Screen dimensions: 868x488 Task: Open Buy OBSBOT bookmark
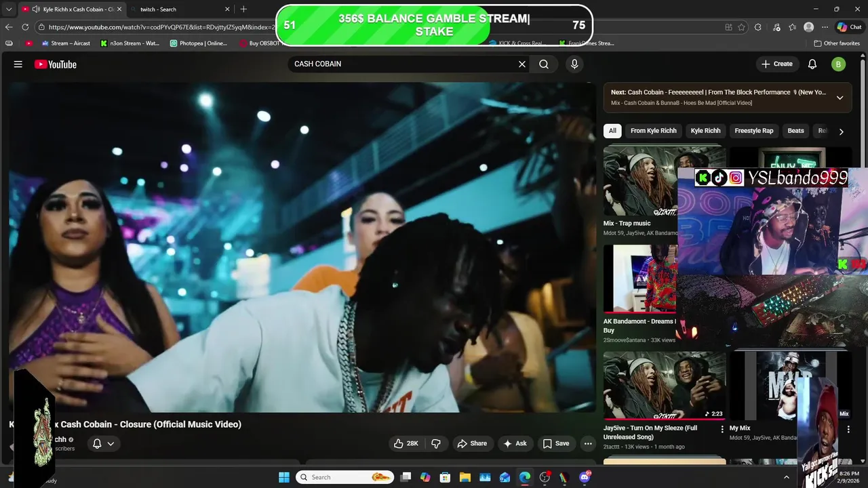[260, 43]
